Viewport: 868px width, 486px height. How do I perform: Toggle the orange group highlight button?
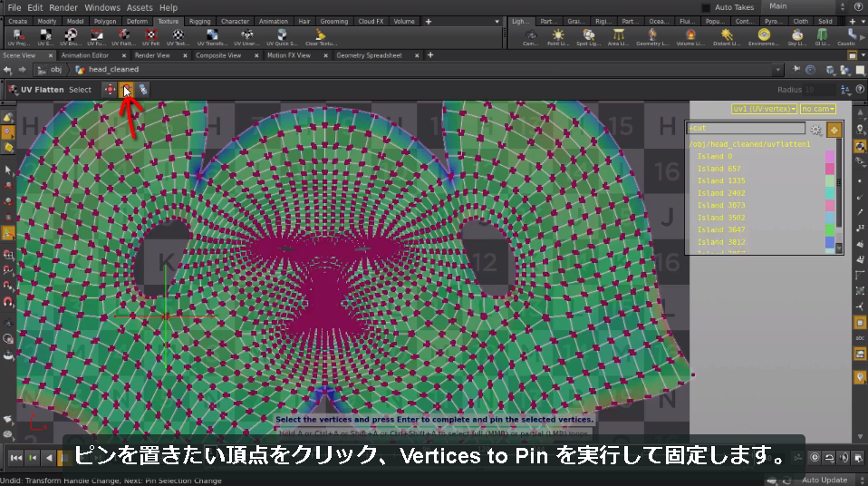pyautogui.click(x=834, y=130)
